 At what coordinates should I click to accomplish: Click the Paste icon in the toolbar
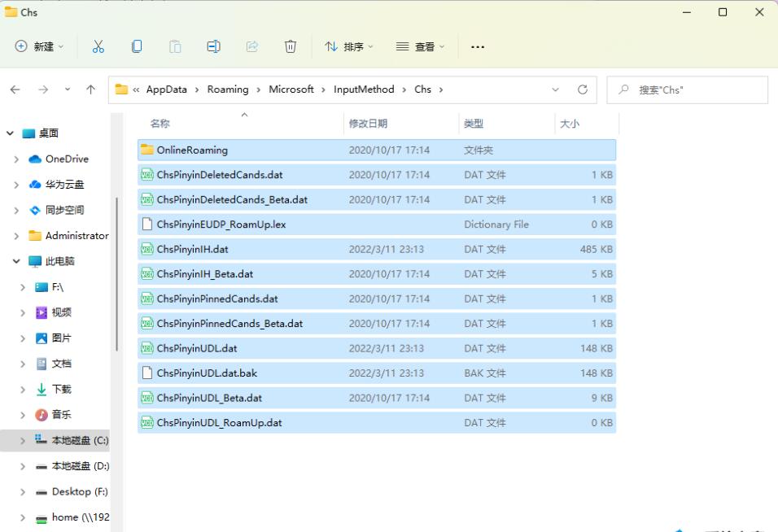coord(174,46)
